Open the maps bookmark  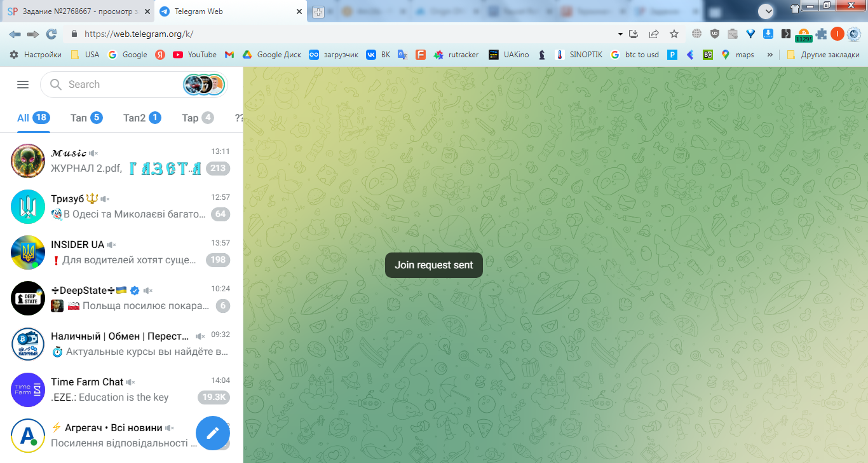(x=738, y=55)
